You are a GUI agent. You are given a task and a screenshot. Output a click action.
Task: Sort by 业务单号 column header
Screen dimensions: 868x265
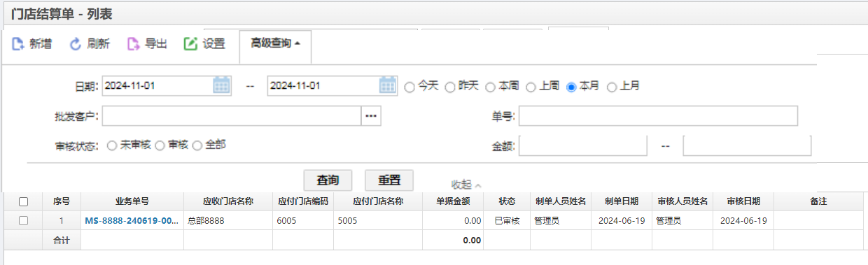(132, 201)
